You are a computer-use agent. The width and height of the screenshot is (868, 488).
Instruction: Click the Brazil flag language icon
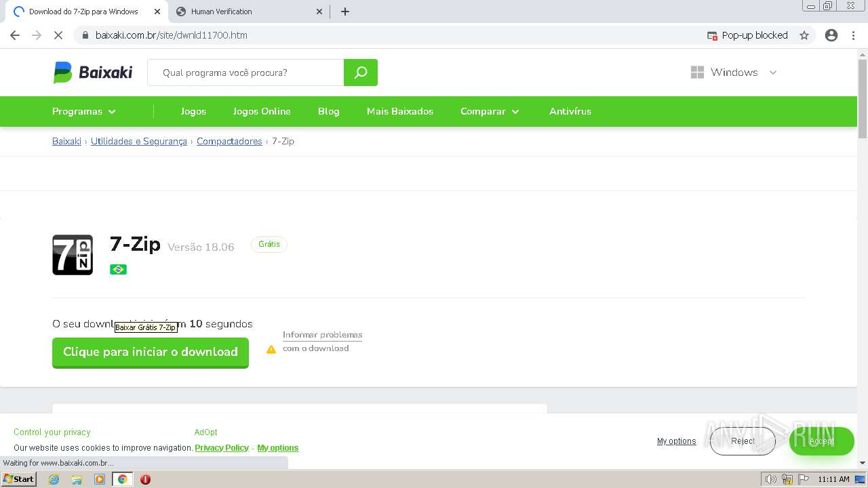[x=118, y=269]
